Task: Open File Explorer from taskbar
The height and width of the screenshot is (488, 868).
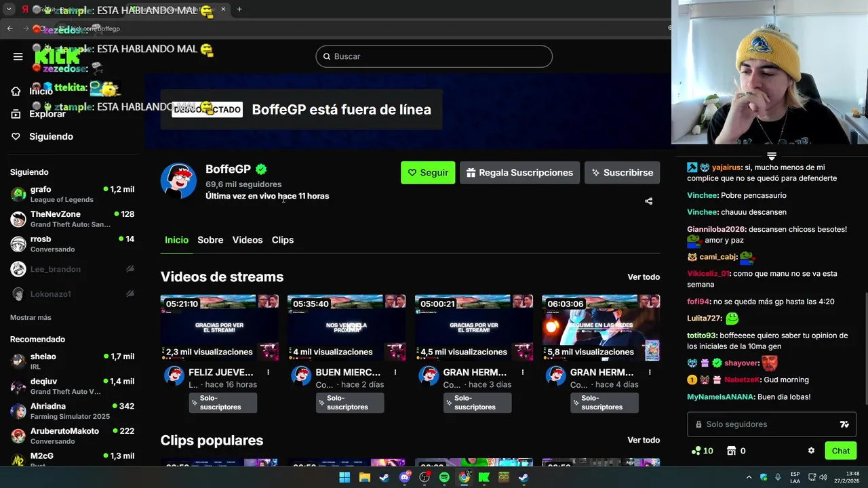Action: [364, 477]
